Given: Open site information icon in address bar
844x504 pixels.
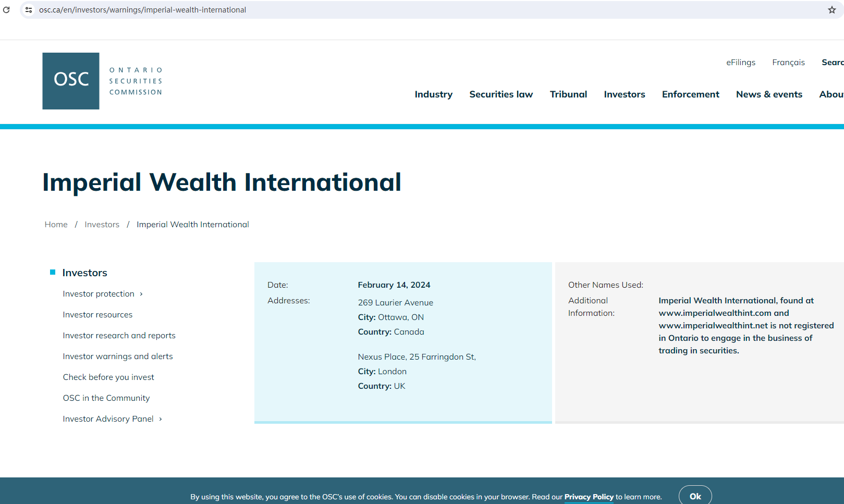Looking at the screenshot, I should pyautogui.click(x=29, y=10).
